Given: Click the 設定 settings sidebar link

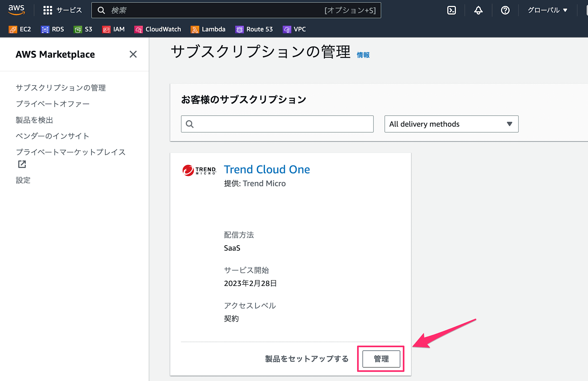Looking at the screenshot, I should coord(24,180).
